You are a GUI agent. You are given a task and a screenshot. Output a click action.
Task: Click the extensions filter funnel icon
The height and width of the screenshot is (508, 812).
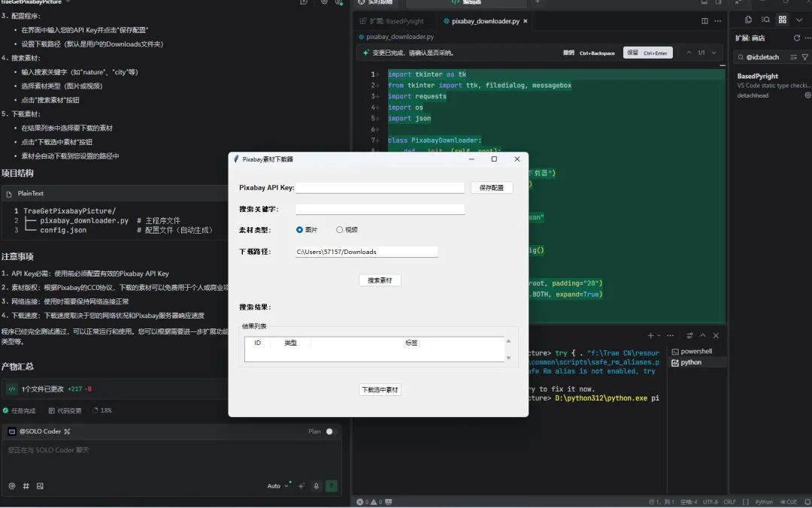tap(804, 57)
